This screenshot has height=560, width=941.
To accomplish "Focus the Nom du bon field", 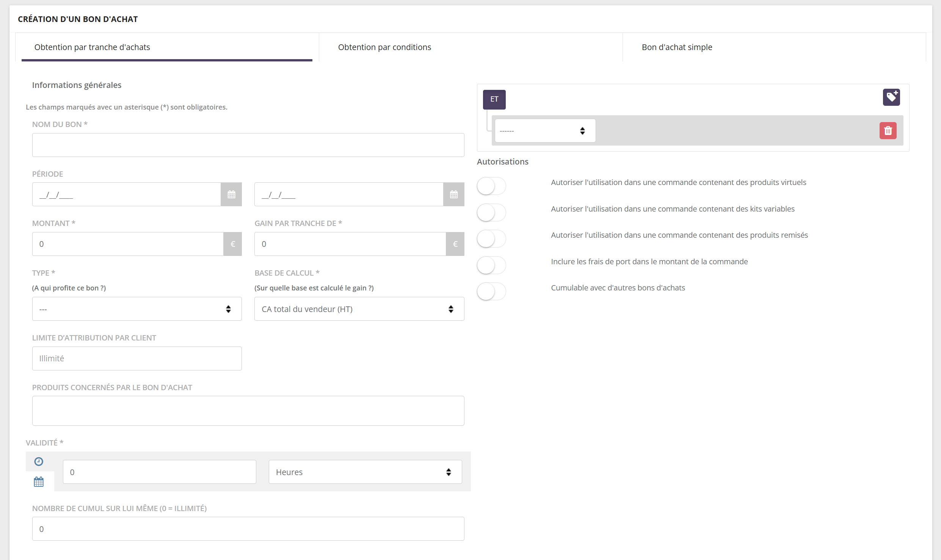I will click(x=248, y=145).
